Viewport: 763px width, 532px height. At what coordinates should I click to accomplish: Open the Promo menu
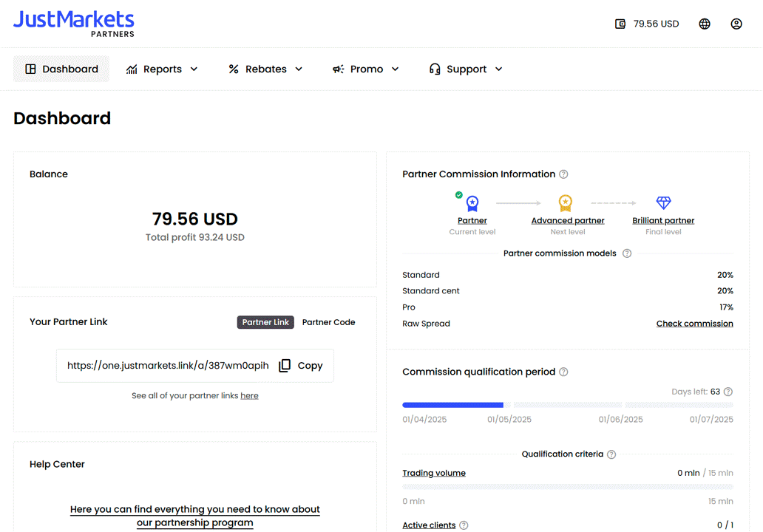(x=366, y=69)
